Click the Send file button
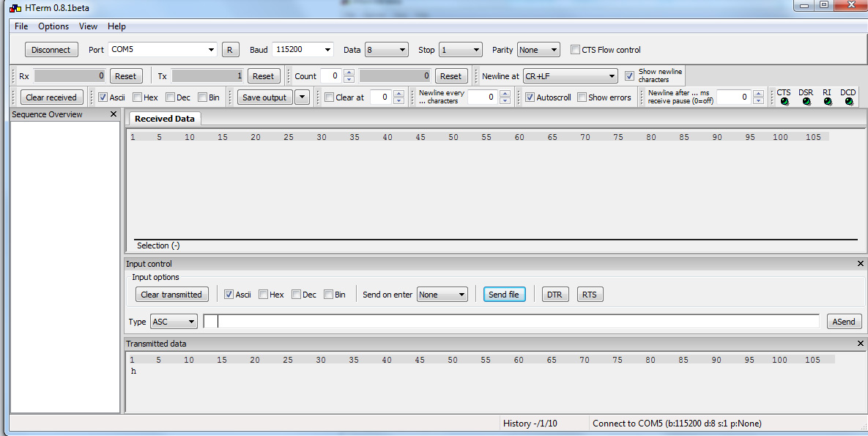The image size is (868, 436). click(x=504, y=295)
